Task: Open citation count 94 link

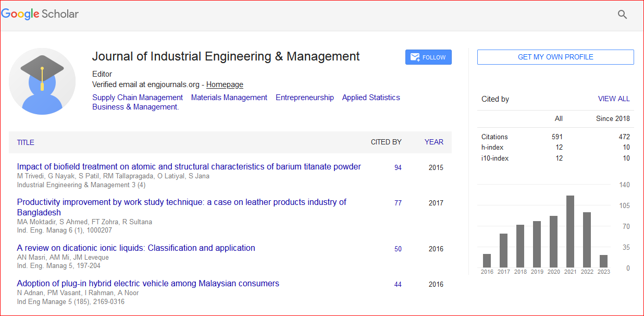Action: [x=398, y=167]
